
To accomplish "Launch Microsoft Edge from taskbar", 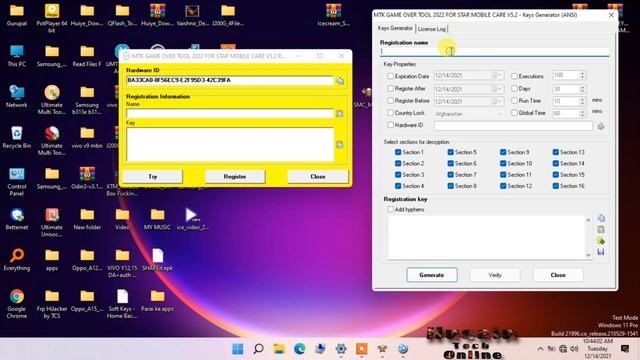I will [300, 349].
